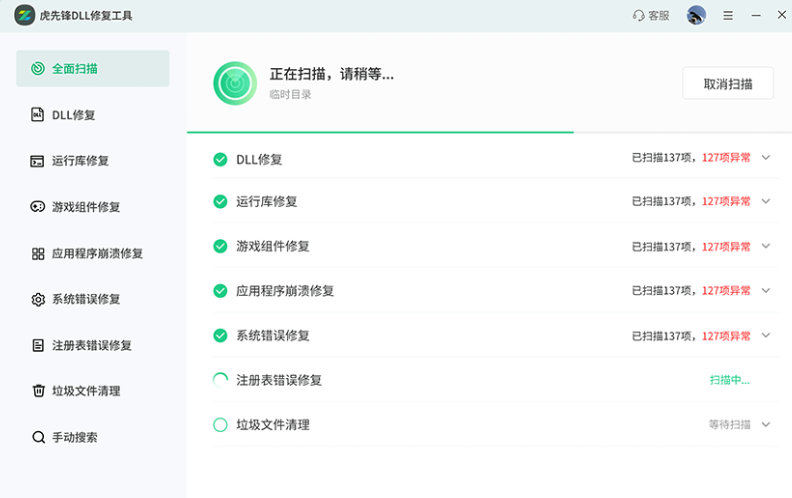
Task: Expand the DLL修复 result row chevron
Action: 766,158
